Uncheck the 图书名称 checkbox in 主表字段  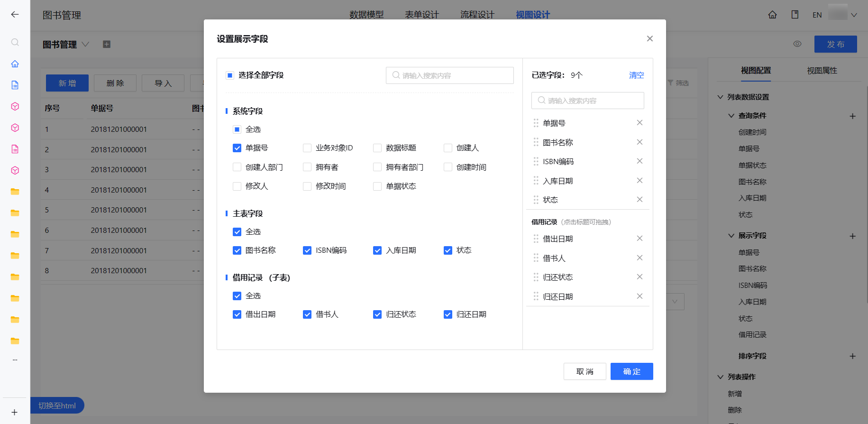click(x=237, y=250)
